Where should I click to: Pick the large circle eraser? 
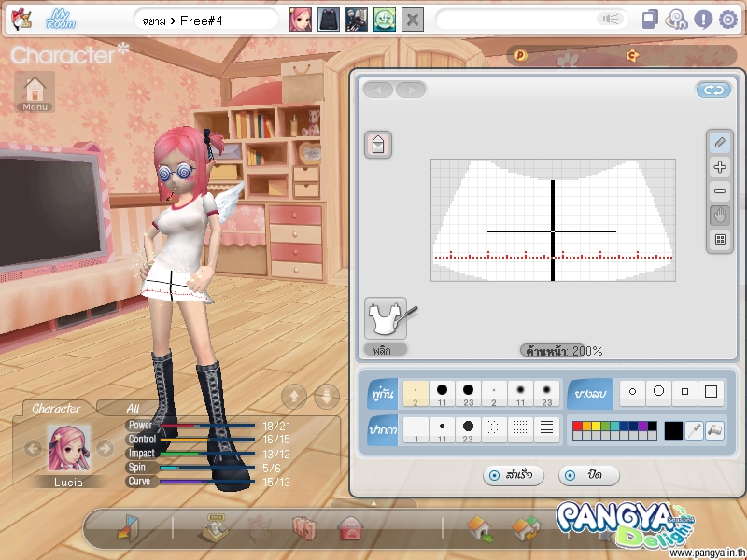659,392
